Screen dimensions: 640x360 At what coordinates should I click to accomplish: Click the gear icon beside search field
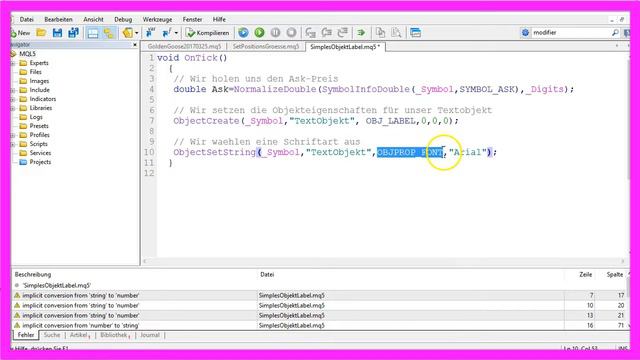[525, 33]
